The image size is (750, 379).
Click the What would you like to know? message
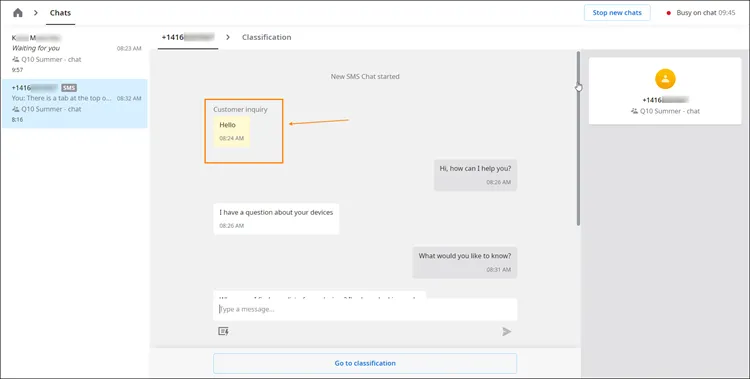[x=465, y=262]
